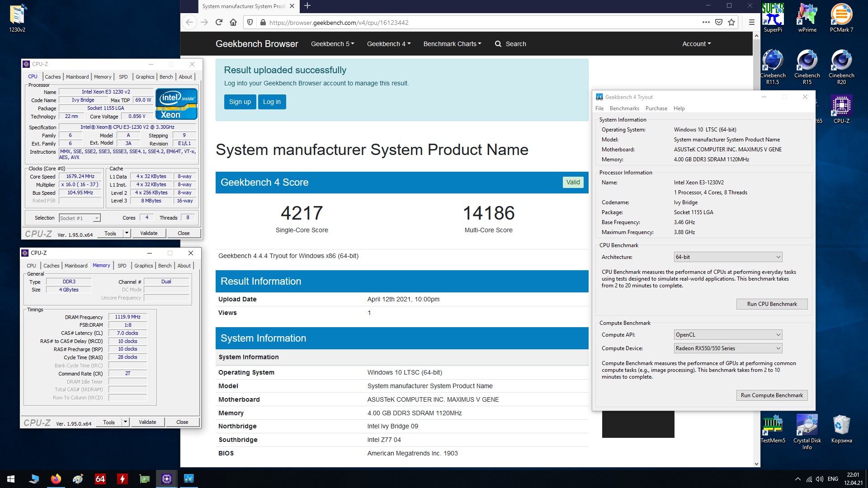Click the page scrollbar down arrow
The image size is (868, 488).
(756, 464)
